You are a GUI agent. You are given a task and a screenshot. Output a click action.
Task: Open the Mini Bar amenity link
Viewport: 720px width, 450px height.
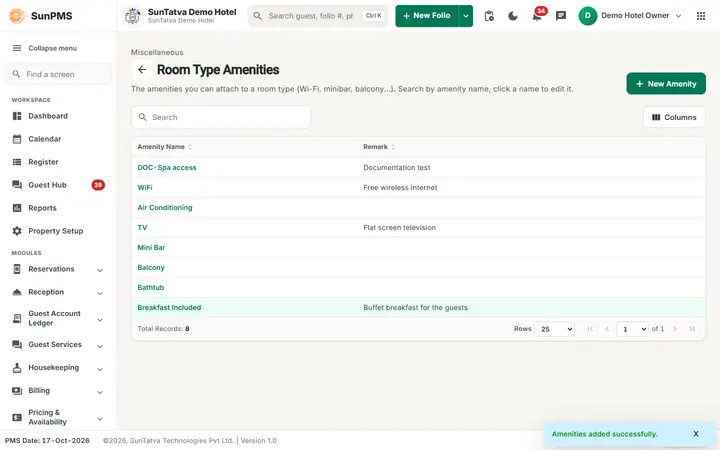[x=151, y=248]
